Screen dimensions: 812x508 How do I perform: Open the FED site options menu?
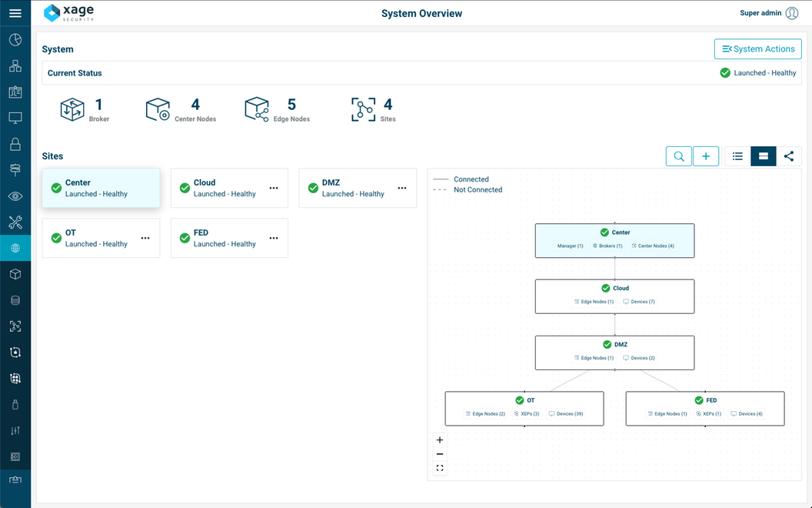274,239
